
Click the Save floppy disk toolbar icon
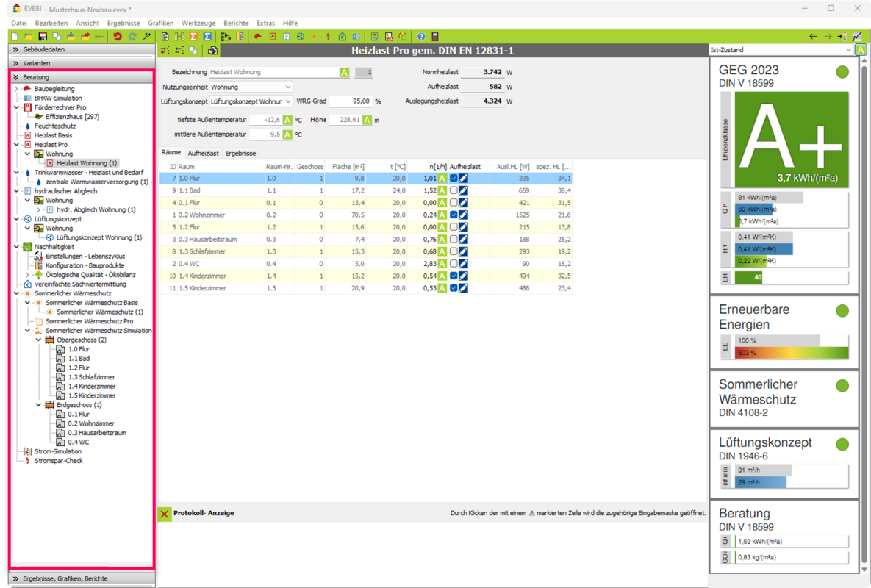click(43, 37)
